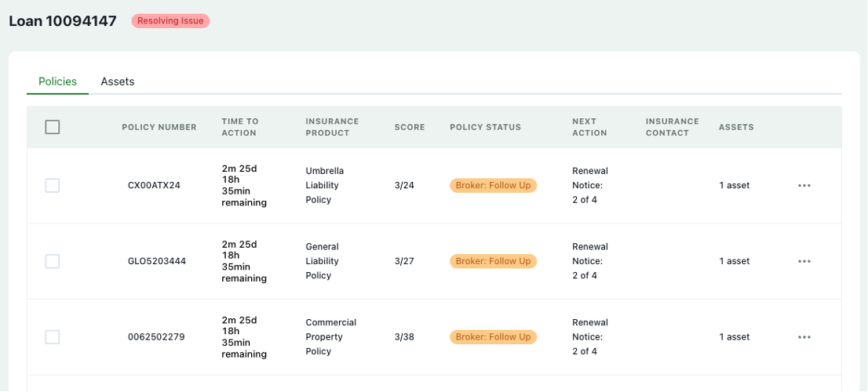The height and width of the screenshot is (392, 868).
Task: Open the 1 asset link for CX00ATX24
Action: (734, 186)
